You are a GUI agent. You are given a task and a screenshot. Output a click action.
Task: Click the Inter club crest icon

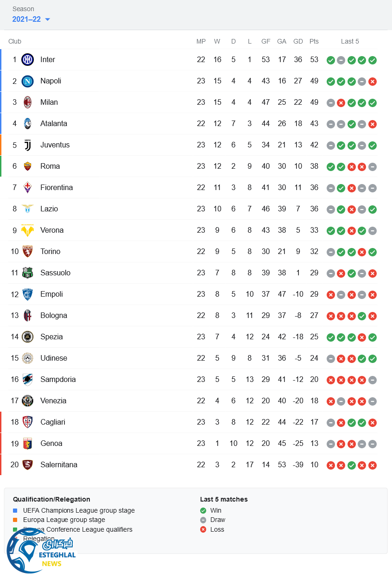28,60
